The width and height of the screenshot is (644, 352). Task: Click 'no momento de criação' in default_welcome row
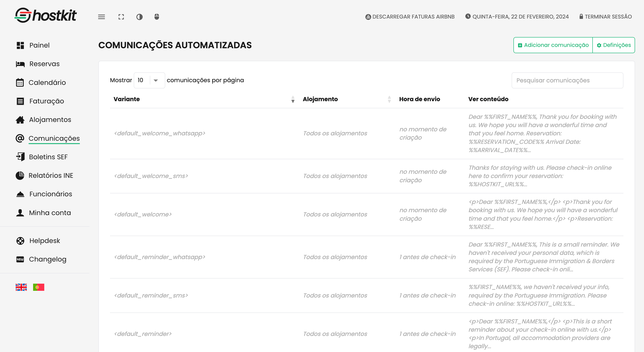click(x=423, y=214)
